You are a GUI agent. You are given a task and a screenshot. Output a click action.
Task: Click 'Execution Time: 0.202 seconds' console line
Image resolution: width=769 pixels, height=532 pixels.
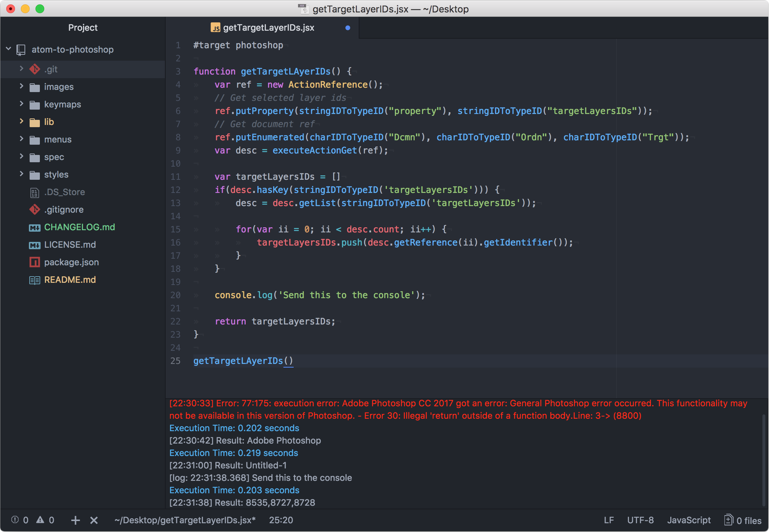[234, 428]
